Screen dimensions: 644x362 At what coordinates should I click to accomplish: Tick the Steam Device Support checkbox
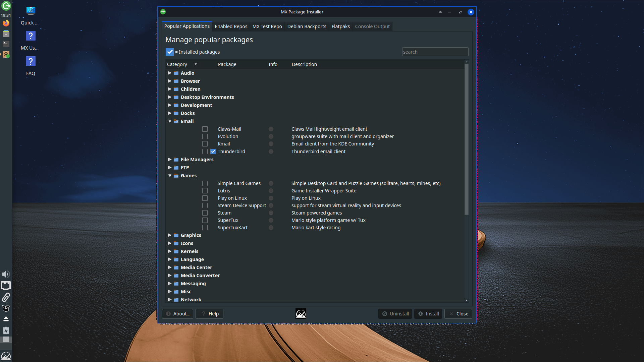pos(205,205)
